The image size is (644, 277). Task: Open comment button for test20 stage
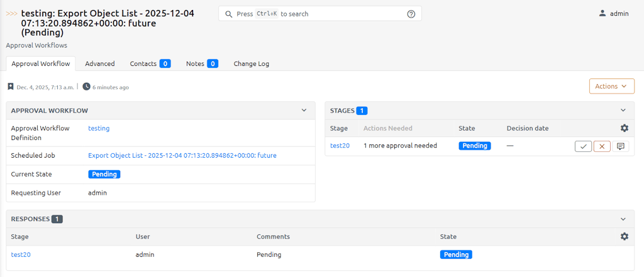click(621, 146)
